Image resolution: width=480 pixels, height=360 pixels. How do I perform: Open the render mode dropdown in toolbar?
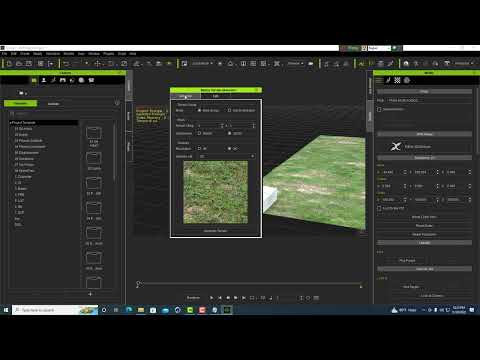point(202,63)
